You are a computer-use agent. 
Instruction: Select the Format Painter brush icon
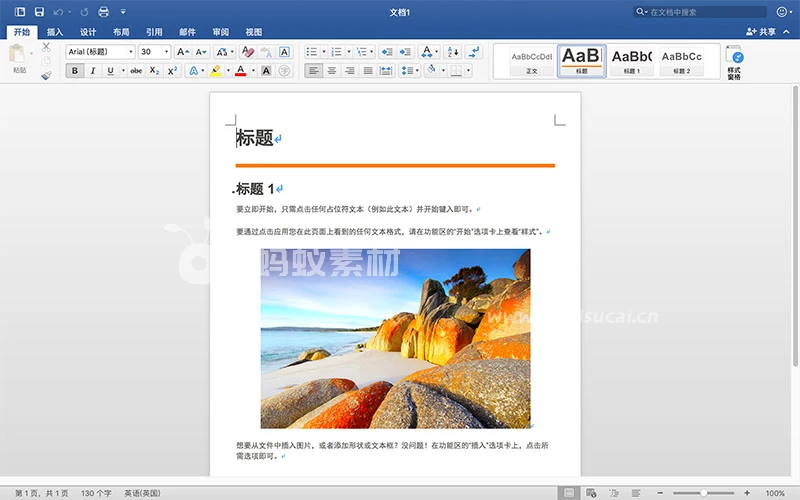coord(46,75)
